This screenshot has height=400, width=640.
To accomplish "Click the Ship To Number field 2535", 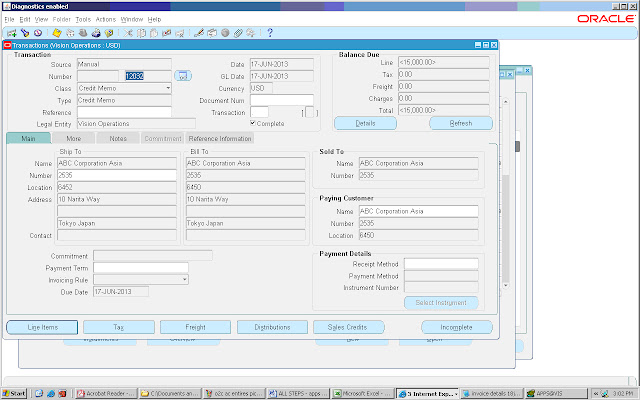I will (117, 175).
